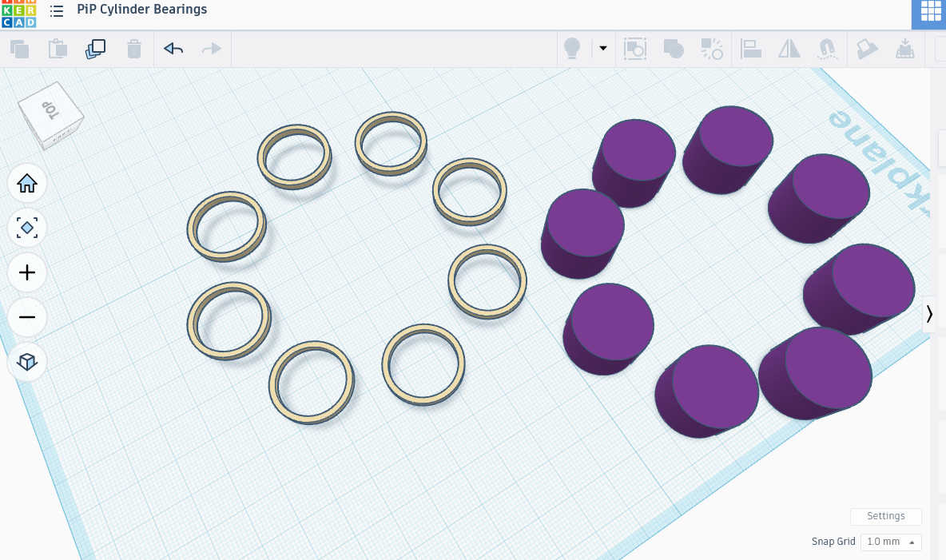Click the Settings button
Screen dimensions: 946x560
pos(885,516)
